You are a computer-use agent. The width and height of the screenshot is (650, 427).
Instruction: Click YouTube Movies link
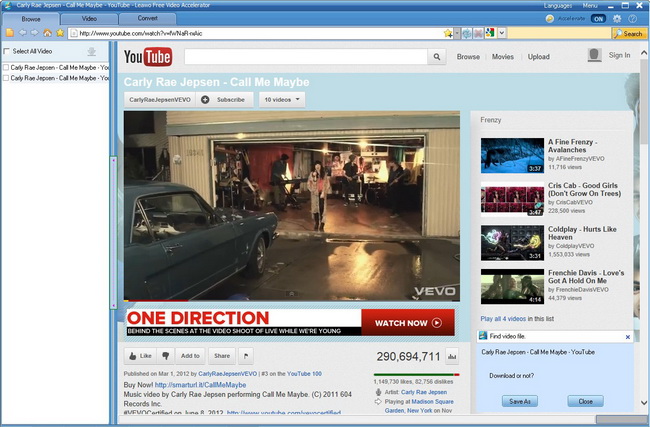[x=503, y=57]
